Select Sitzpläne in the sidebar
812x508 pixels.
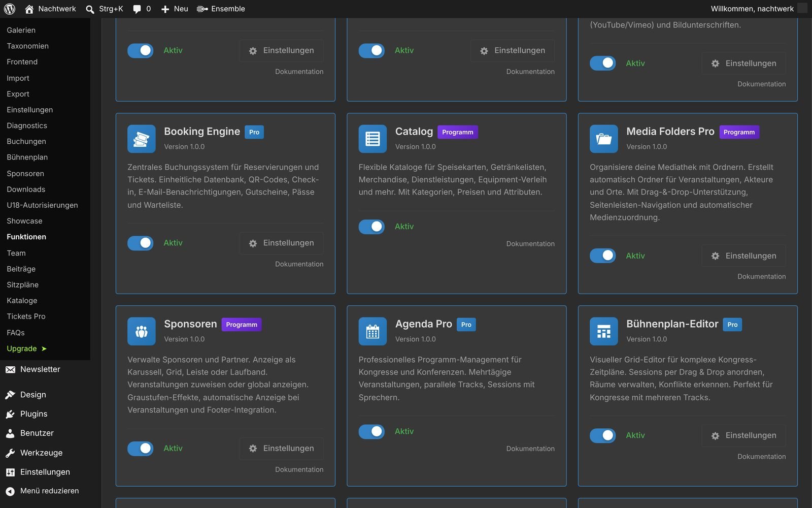(x=22, y=284)
